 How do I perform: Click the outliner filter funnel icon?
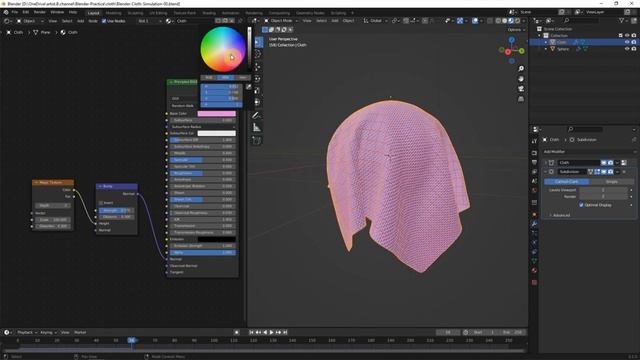tap(622, 20)
